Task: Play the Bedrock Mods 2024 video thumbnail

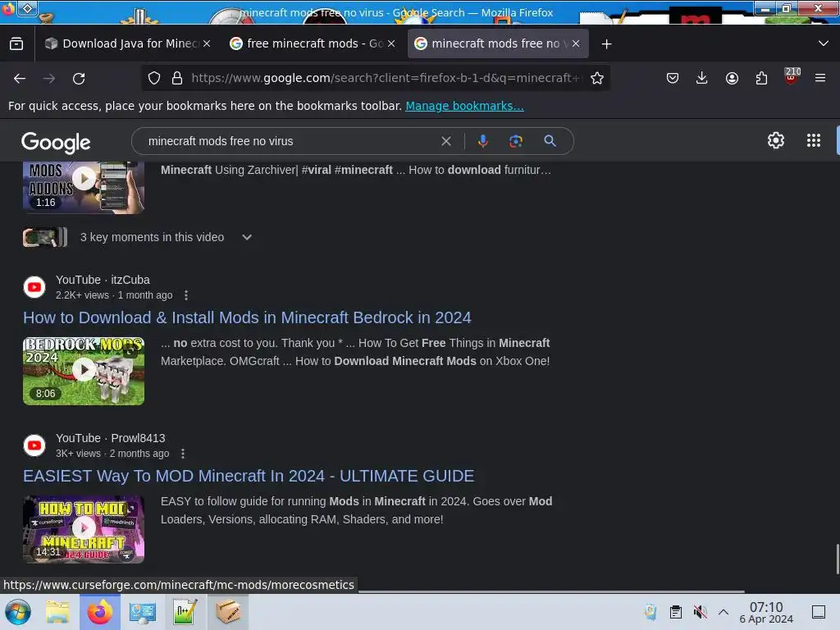Action: (x=84, y=371)
